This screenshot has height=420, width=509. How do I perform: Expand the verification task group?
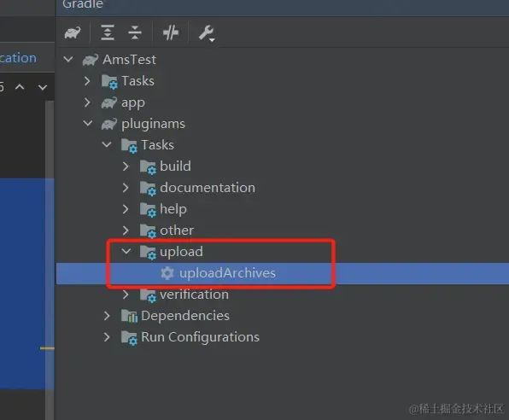[x=126, y=295]
